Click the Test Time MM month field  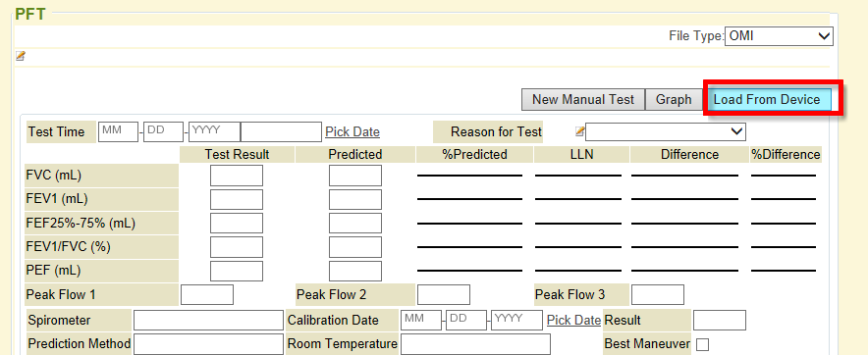(x=118, y=131)
